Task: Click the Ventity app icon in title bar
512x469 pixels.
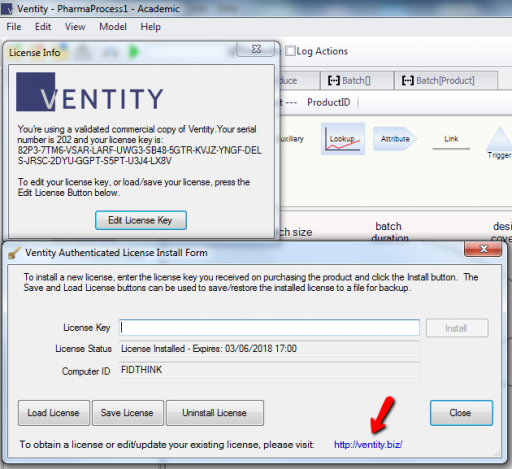Action: [x=7, y=9]
